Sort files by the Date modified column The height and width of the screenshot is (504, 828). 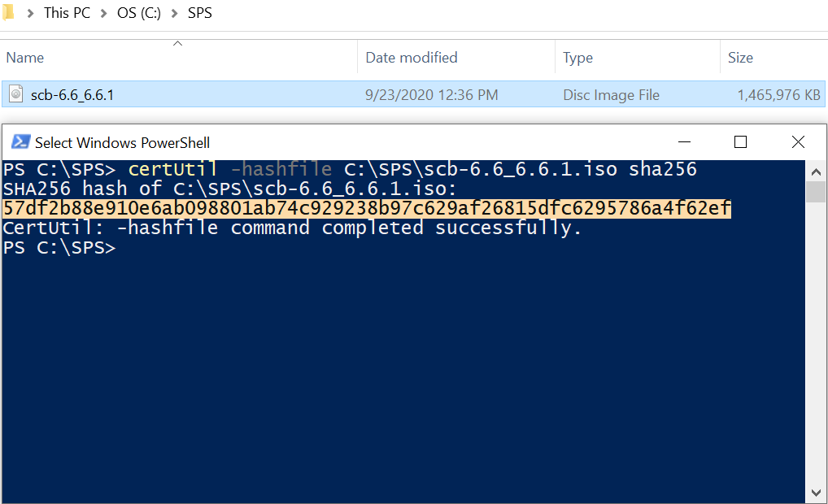412,58
